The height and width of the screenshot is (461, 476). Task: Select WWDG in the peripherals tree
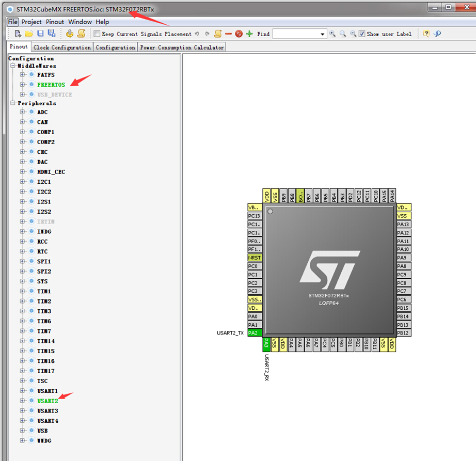pyautogui.click(x=44, y=440)
